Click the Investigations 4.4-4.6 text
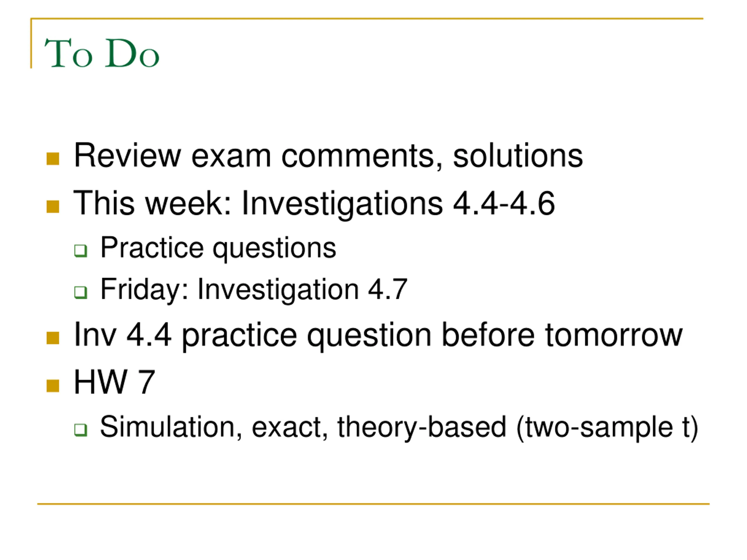 tap(398, 204)
